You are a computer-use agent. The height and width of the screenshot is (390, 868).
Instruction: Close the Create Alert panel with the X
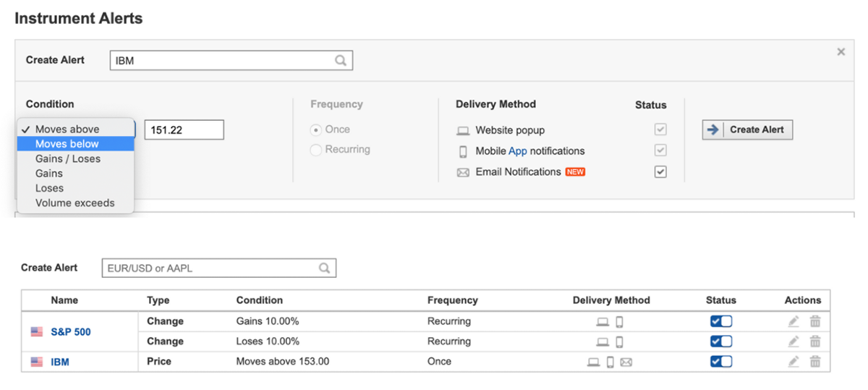[841, 52]
